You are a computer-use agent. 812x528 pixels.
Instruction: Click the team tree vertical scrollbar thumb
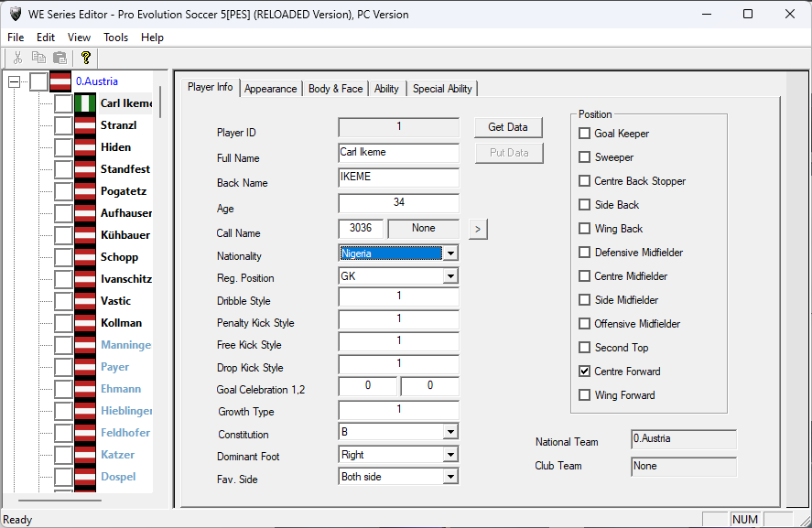160,102
